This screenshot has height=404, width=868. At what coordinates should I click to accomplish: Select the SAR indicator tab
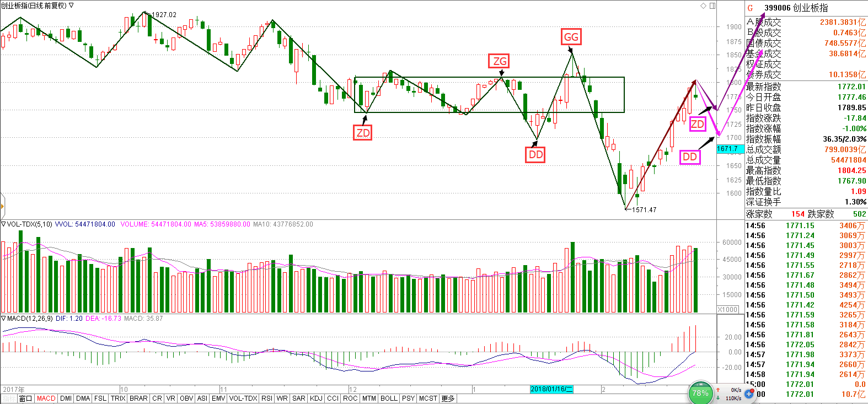coord(299,398)
